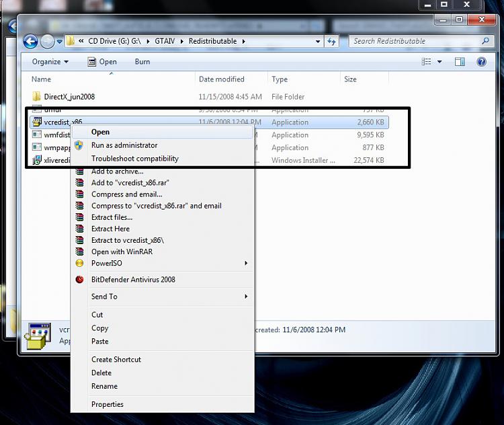Screen dimensions: 504x425
Task: Click the xliveredist installer icon
Action: 37,159
